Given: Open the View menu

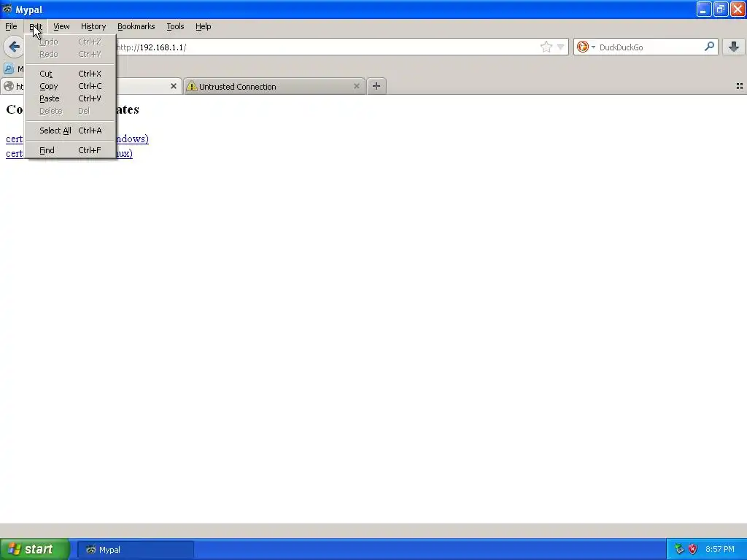Looking at the screenshot, I should [x=61, y=26].
